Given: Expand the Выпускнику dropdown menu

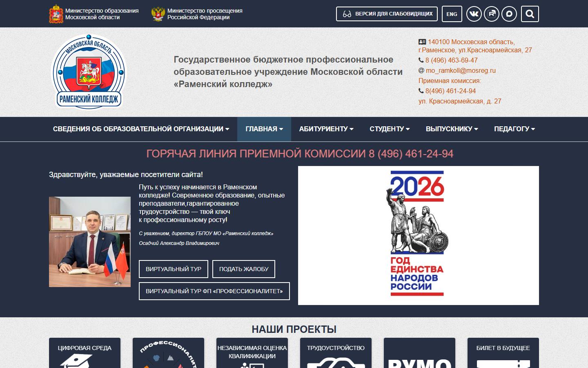Looking at the screenshot, I should point(452,129).
